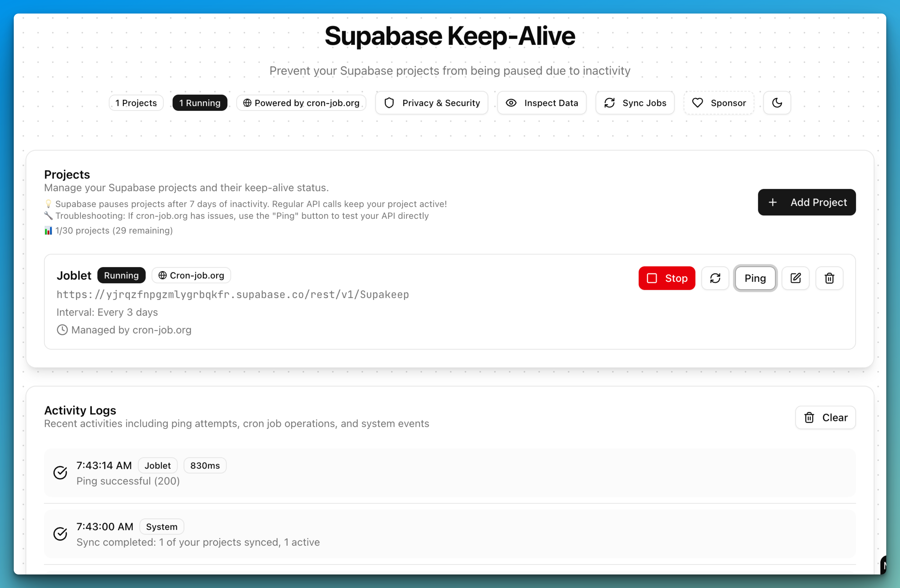
Task: Refresh the Joblet cron job status
Action: coord(715,278)
